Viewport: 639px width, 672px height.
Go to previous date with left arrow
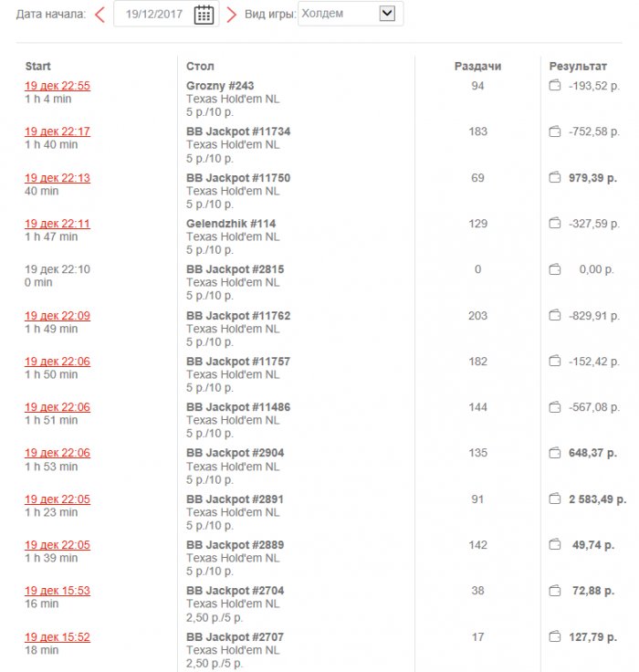point(100,14)
